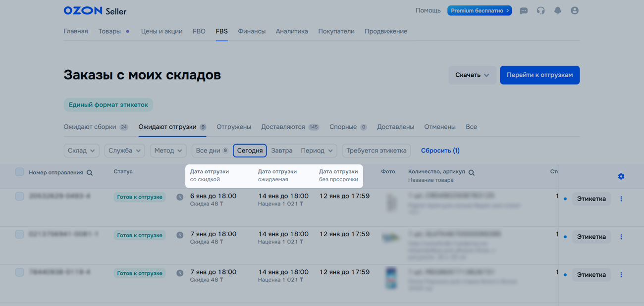The height and width of the screenshot is (306, 644).
Task: Click search icon next to Номер отправления
Action: pos(90,173)
